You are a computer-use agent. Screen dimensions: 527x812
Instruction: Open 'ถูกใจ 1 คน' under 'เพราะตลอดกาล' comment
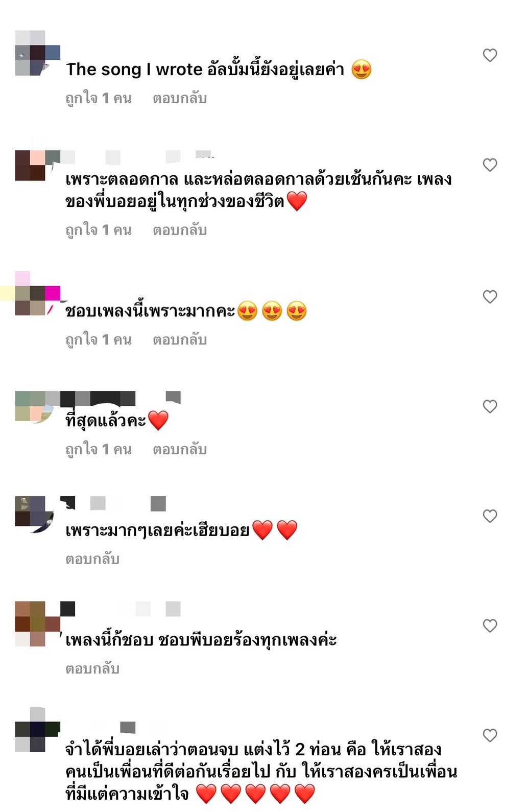99,230
